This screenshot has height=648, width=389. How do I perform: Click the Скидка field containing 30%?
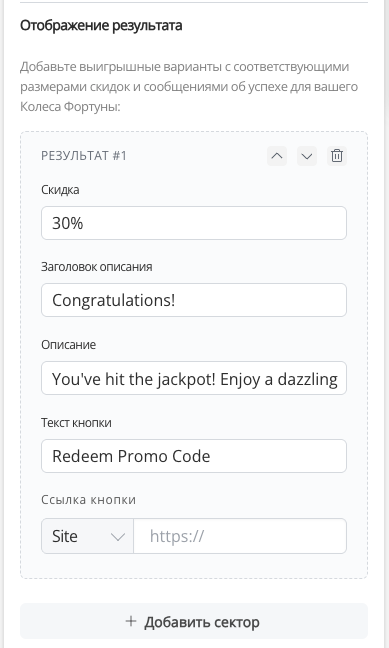tap(194, 223)
